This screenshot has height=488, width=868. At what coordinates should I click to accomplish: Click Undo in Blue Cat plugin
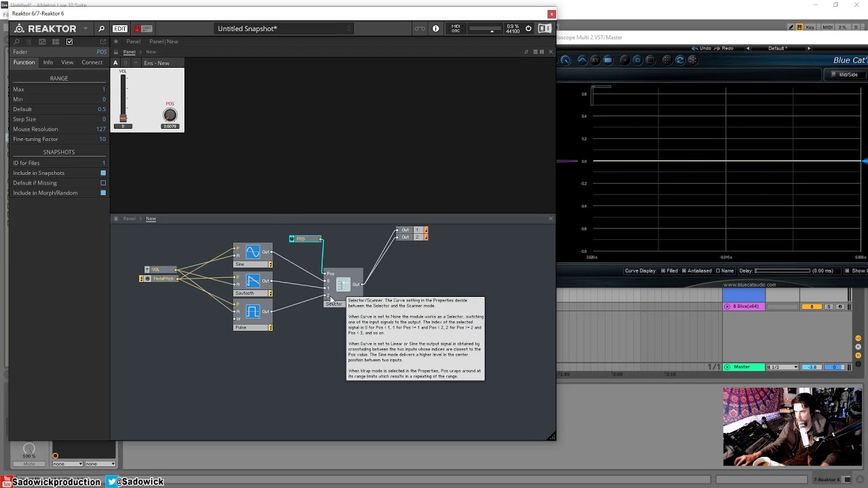tap(702, 48)
